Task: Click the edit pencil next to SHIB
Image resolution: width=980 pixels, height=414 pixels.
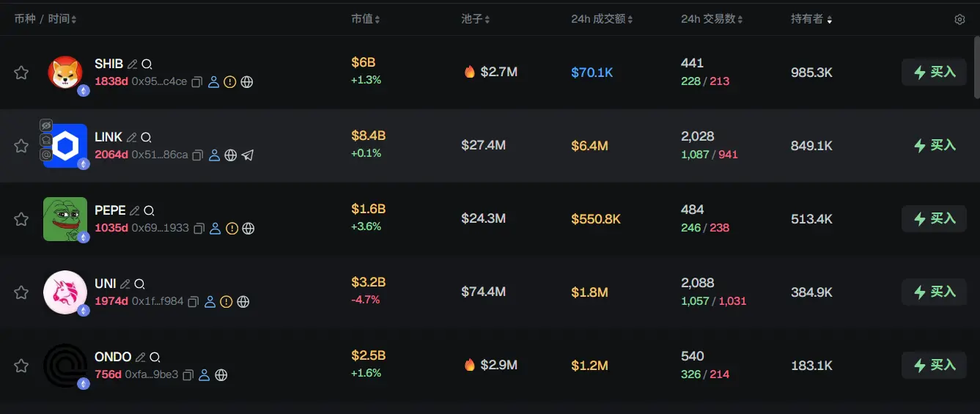Action: [x=133, y=64]
